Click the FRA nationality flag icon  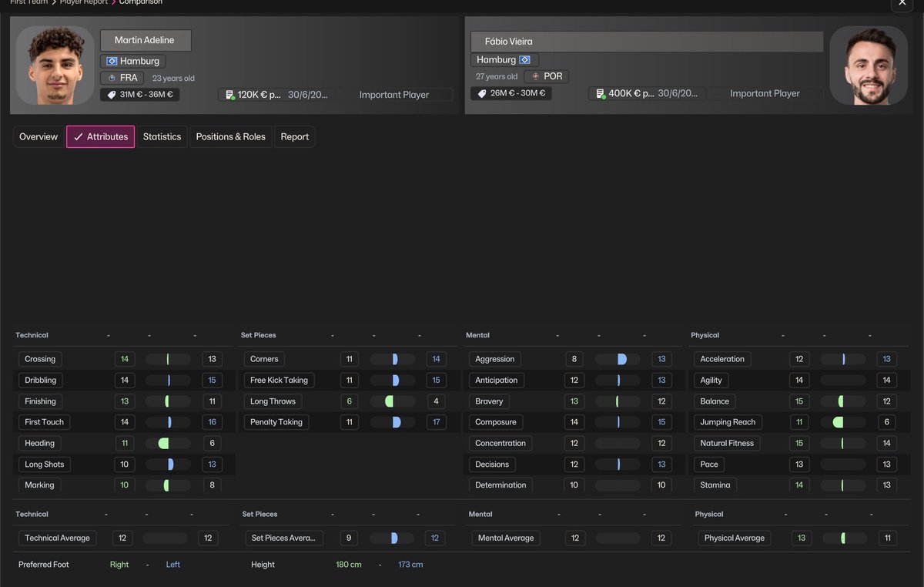click(x=112, y=78)
